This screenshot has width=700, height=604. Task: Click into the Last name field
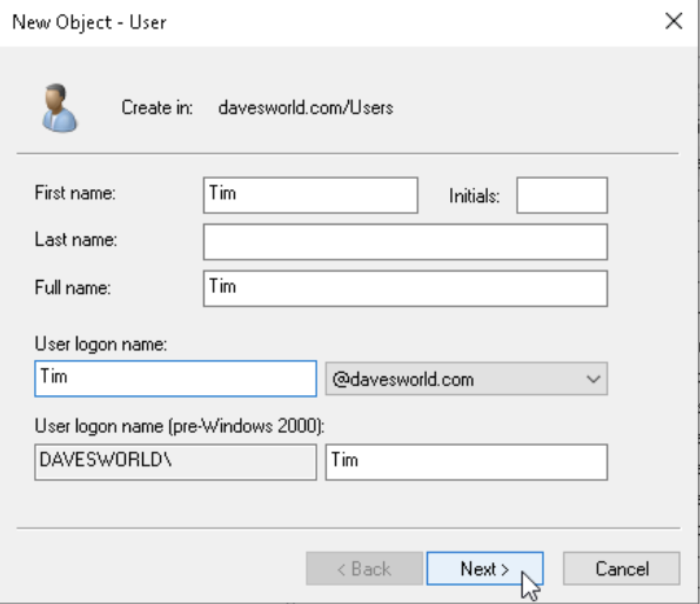(406, 242)
